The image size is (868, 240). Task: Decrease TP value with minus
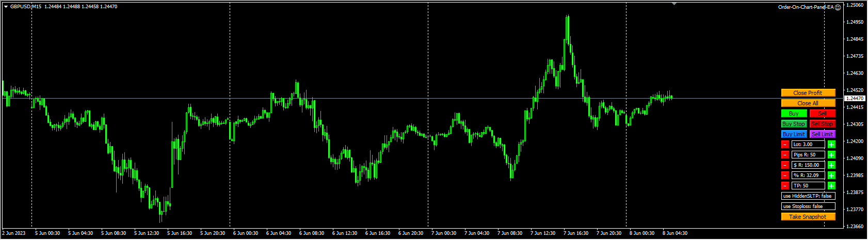click(x=785, y=186)
